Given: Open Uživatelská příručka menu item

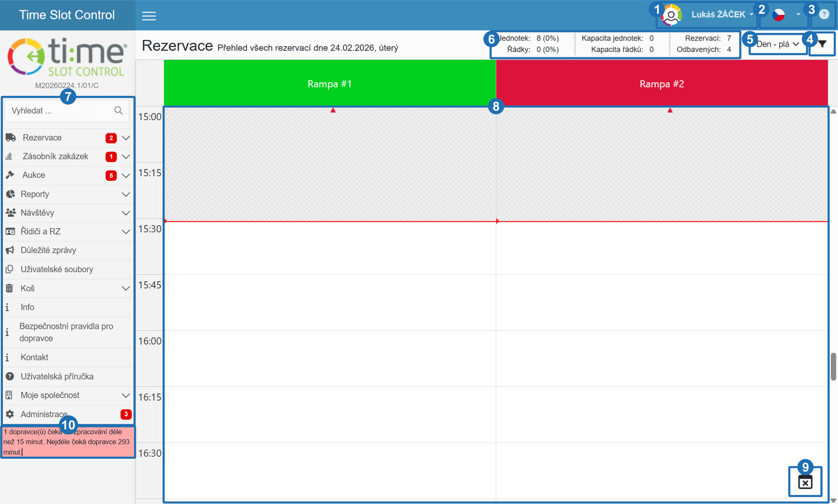Looking at the screenshot, I should 57,376.
